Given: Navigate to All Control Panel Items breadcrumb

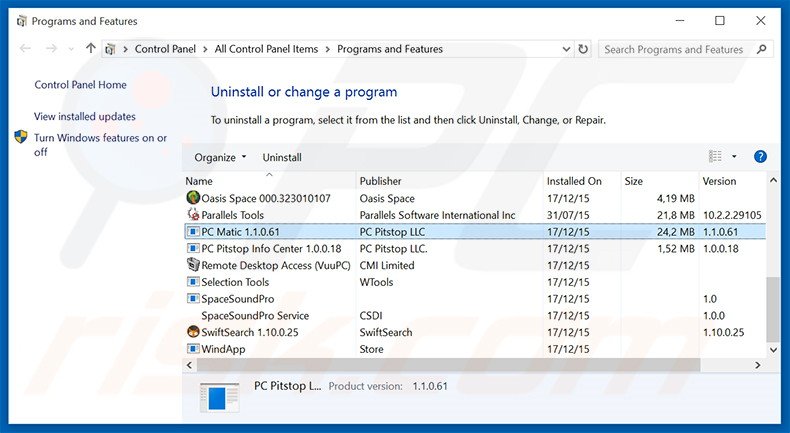Looking at the screenshot, I should pyautogui.click(x=267, y=49).
